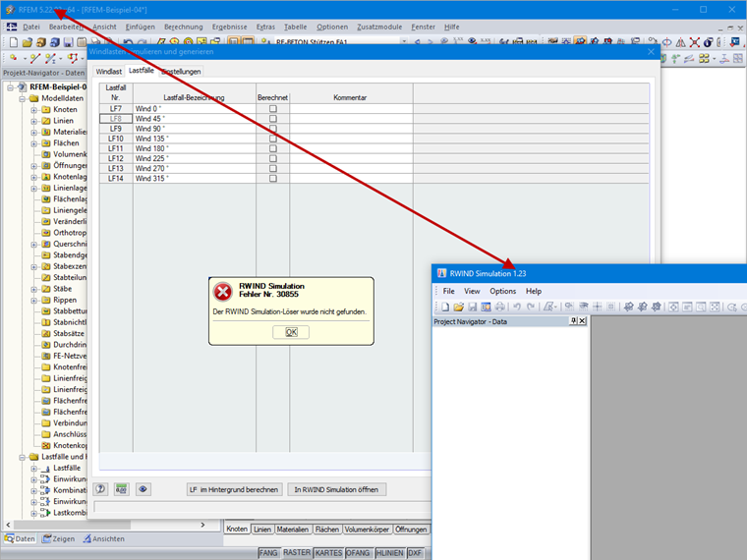
Task: Expand the Knoten tree node
Action: coord(33,110)
